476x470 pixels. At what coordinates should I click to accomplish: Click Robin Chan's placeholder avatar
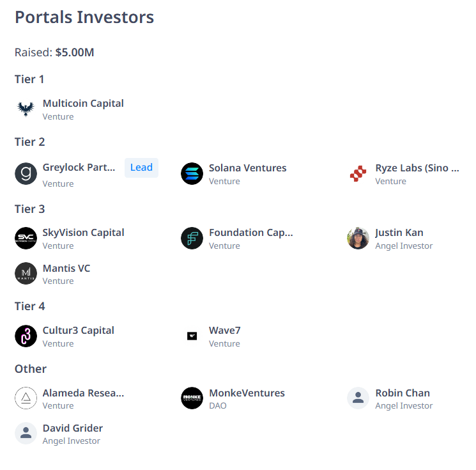point(358,398)
